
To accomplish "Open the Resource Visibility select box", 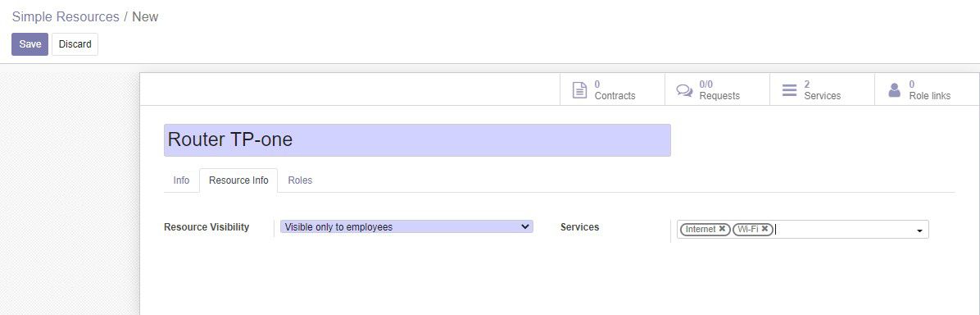I will point(406,226).
